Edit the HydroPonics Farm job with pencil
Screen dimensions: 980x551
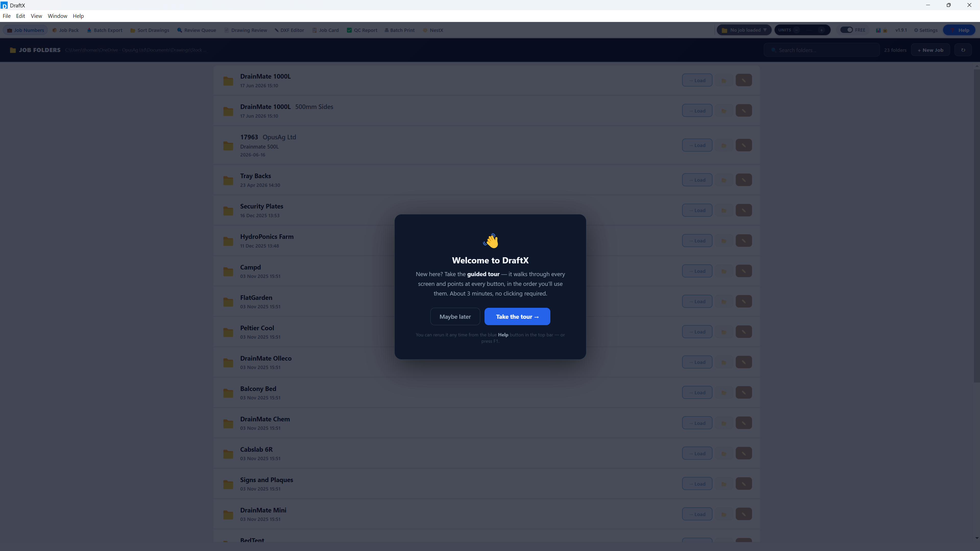[744, 241]
